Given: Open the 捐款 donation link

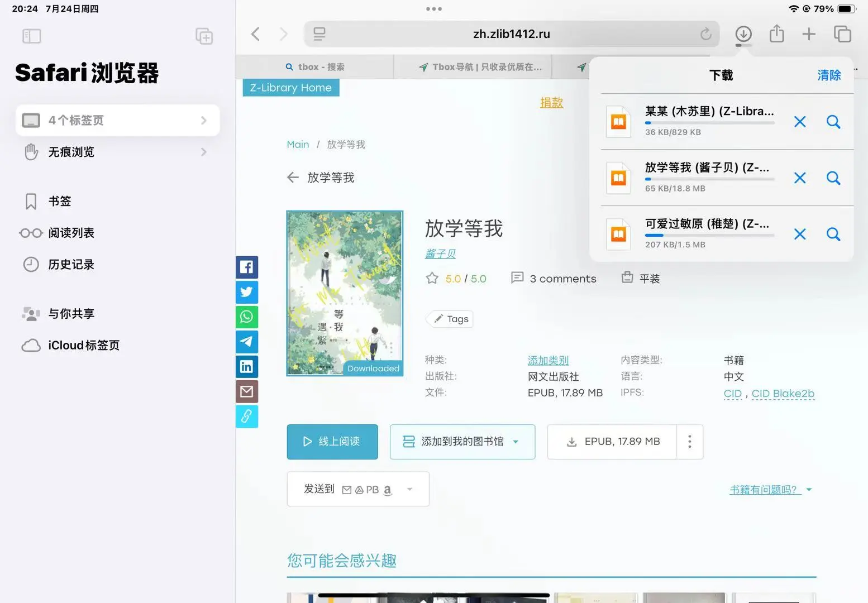Looking at the screenshot, I should click(551, 103).
